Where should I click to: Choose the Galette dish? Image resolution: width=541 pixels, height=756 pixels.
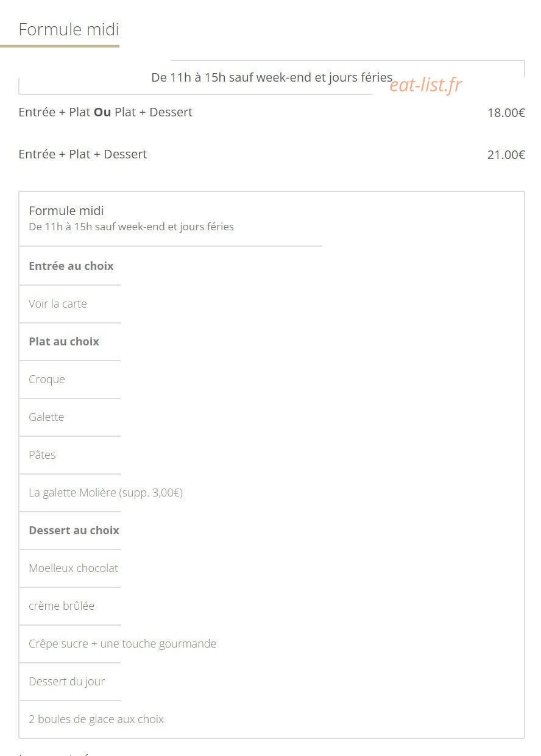tap(46, 417)
